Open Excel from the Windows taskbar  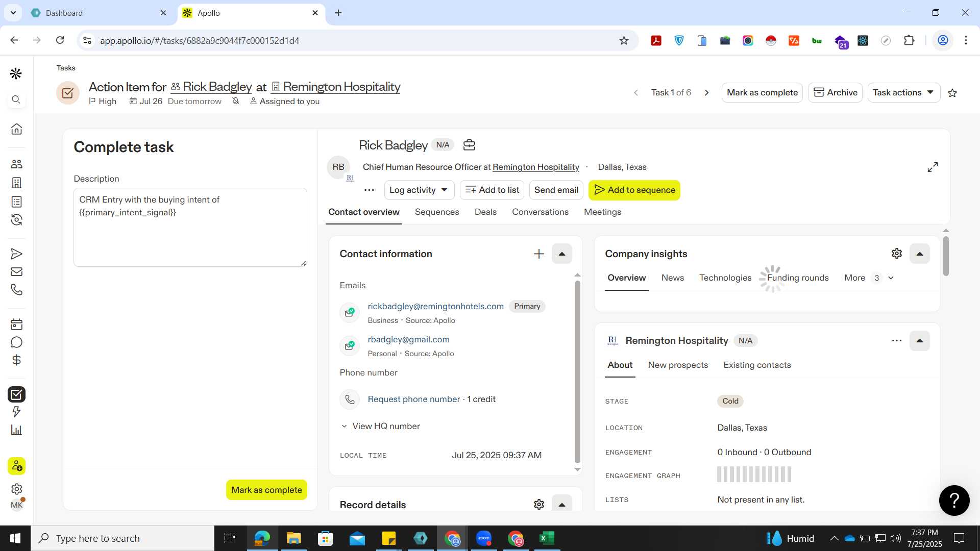click(547, 538)
